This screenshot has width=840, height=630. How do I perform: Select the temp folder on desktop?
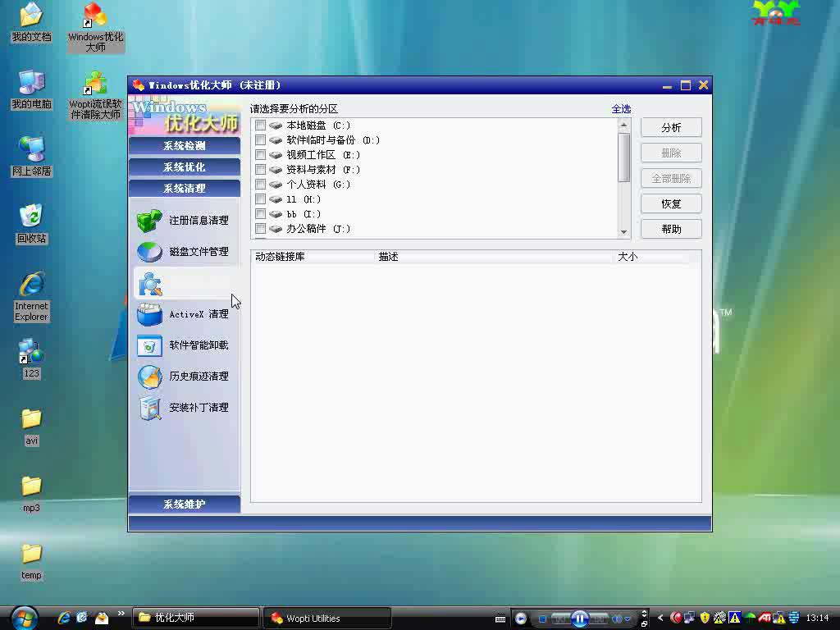(x=32, y=561)
